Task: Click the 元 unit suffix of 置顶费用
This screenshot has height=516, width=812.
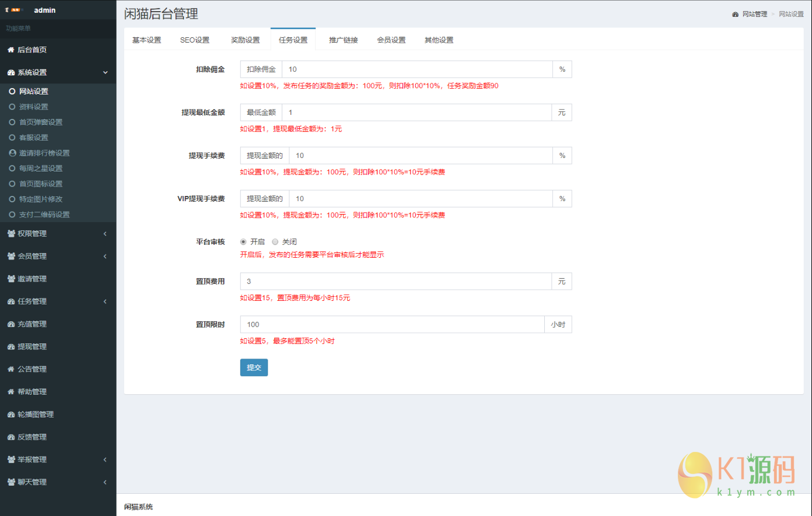Action: click(562, 282)
